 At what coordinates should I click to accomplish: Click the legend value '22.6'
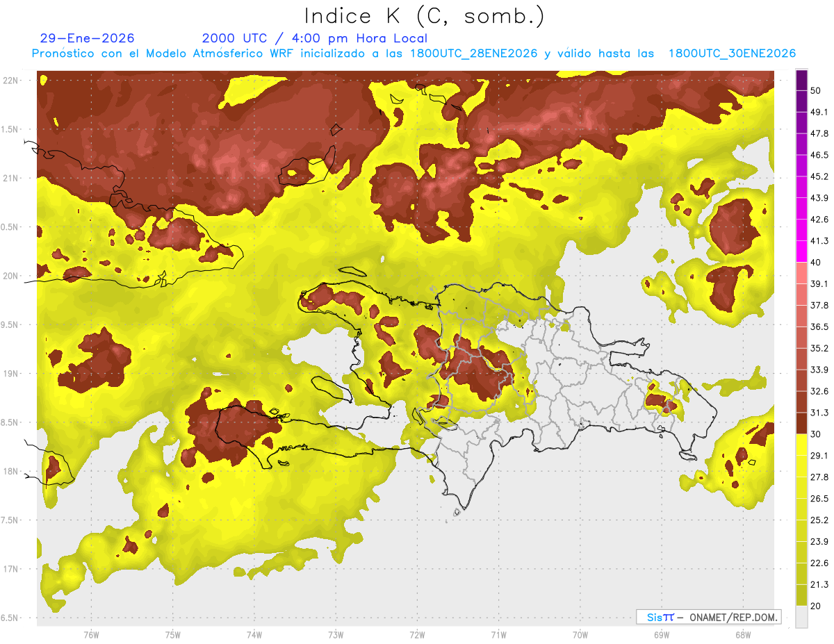click(x=819, y=563)
